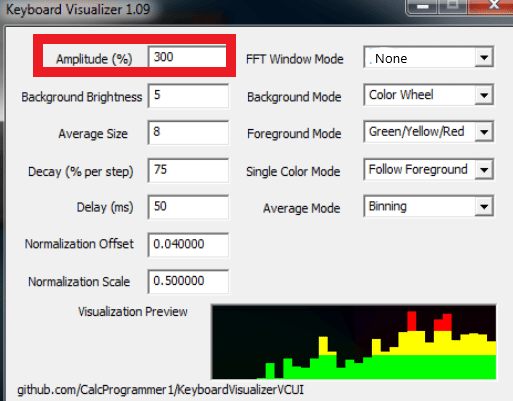Select the Follow Foreground combo box text
This screenshot has height=401, width=513.
tap(418, 169)
